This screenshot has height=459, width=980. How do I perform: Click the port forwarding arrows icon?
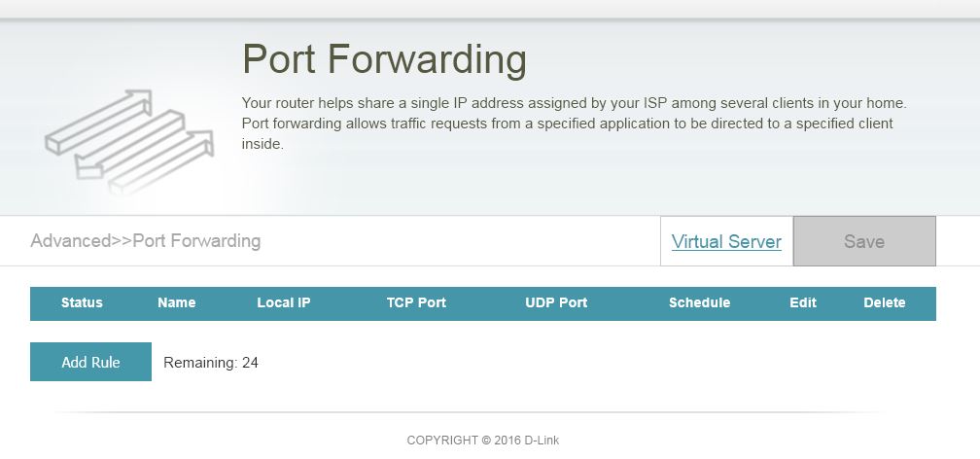[129, 143]
